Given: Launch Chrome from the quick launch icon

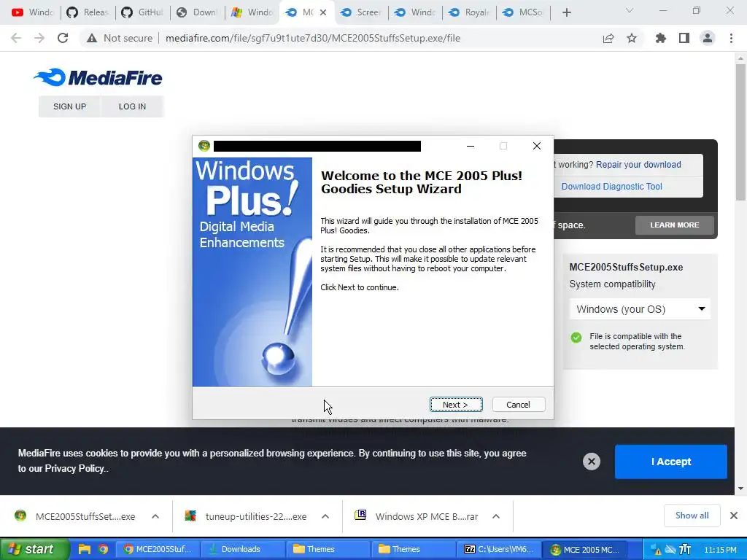Looking at the screenshot, I should 104,549.
